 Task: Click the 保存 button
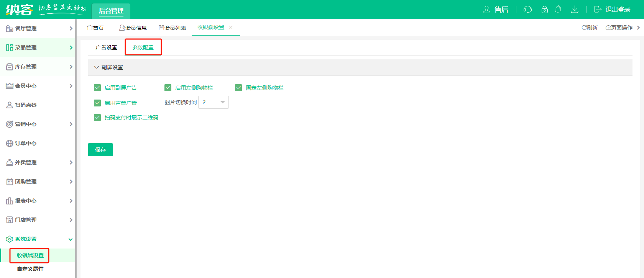pos(100,150)
